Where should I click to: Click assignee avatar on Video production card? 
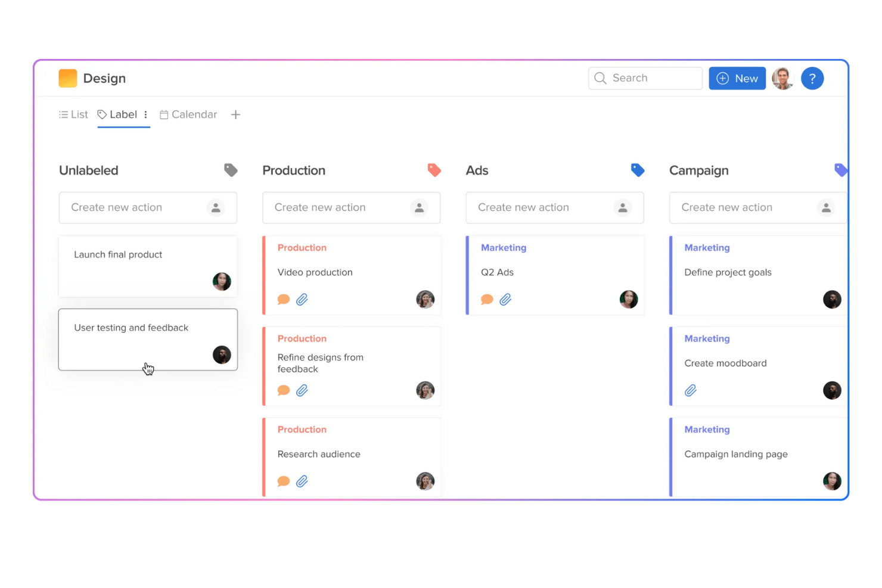[426, 300]
